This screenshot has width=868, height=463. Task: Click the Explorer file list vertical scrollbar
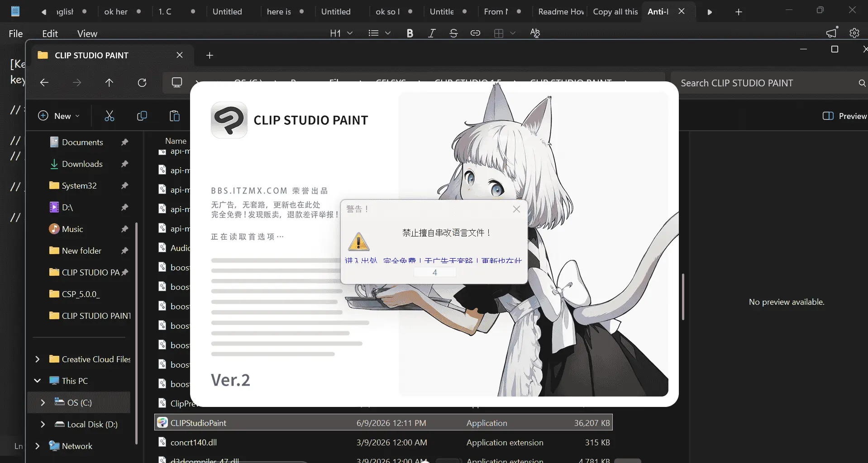pyautogui.click(x=683, y=297)
